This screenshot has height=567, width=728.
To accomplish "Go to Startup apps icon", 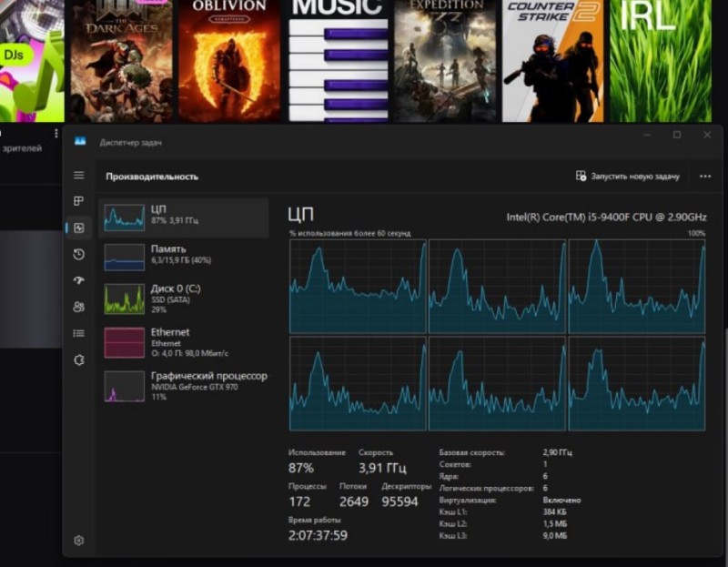I will pos(79,280).
